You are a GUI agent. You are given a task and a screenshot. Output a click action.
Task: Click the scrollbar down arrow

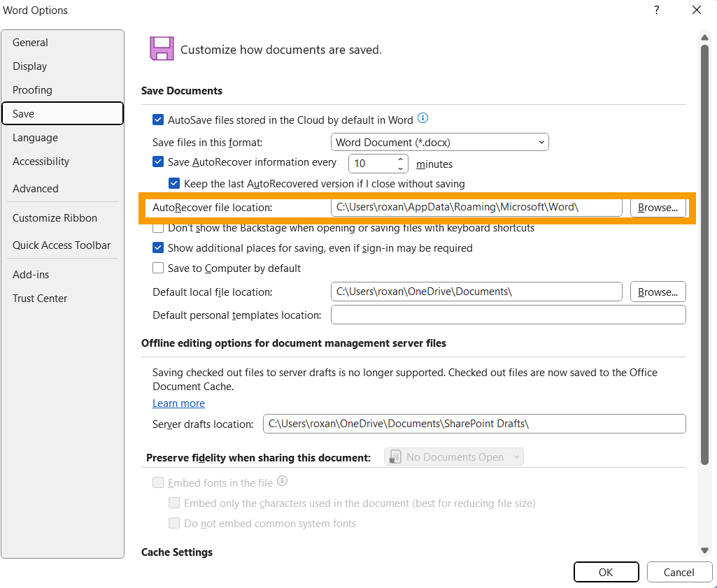705,550
